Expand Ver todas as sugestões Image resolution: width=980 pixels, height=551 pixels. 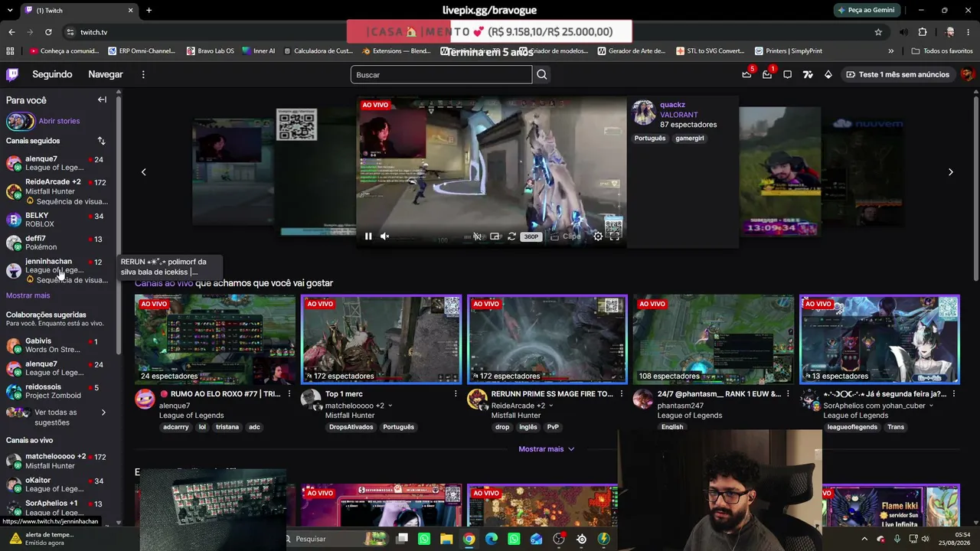(x=60, y=417)
